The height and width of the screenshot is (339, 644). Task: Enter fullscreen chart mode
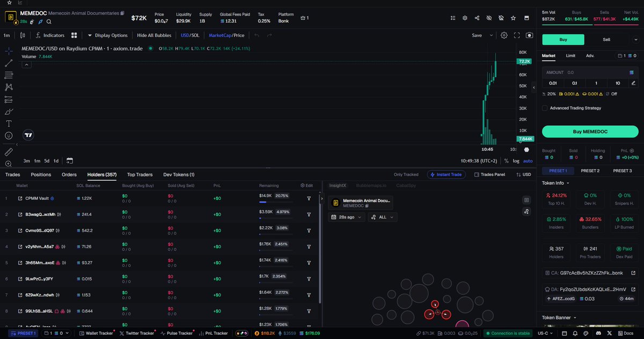pyautogui.click(x=517, y=35)
